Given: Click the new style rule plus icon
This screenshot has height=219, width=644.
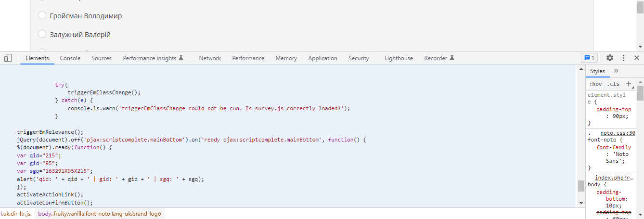Looking at the screenshot, I should [628, 84].
